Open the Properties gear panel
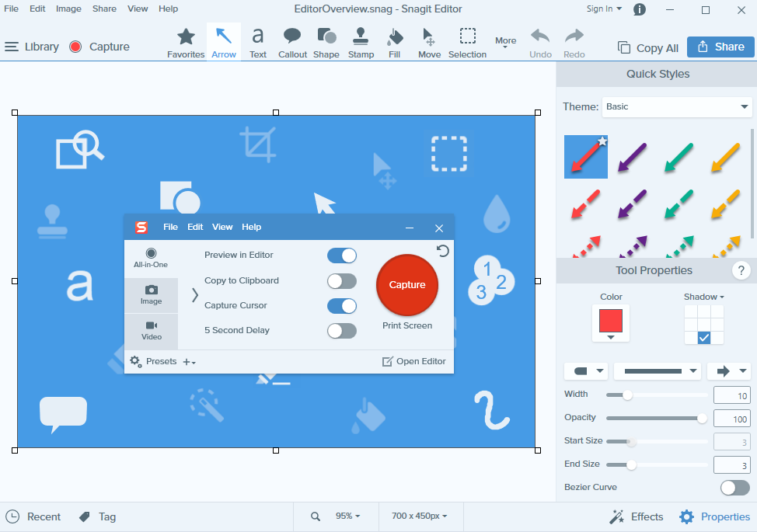This screenshot has width=757, height=532. [714, 516]
